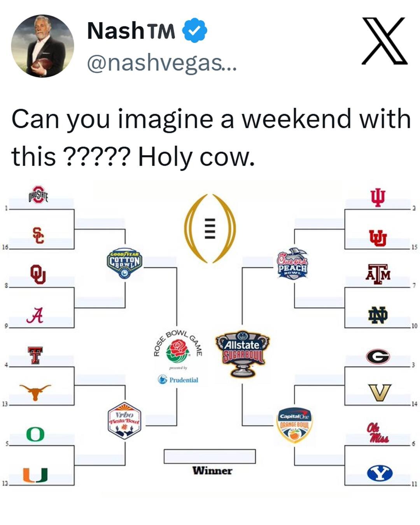Screen dimensions: 420x525
Task: Click the Ole Miss logo
Action: 377,433
